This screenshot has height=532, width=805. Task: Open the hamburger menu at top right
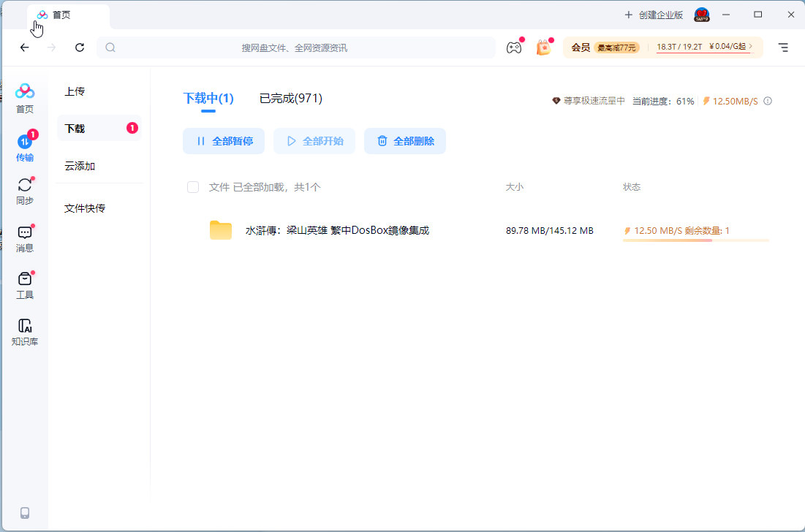click(x=783, y=47)
